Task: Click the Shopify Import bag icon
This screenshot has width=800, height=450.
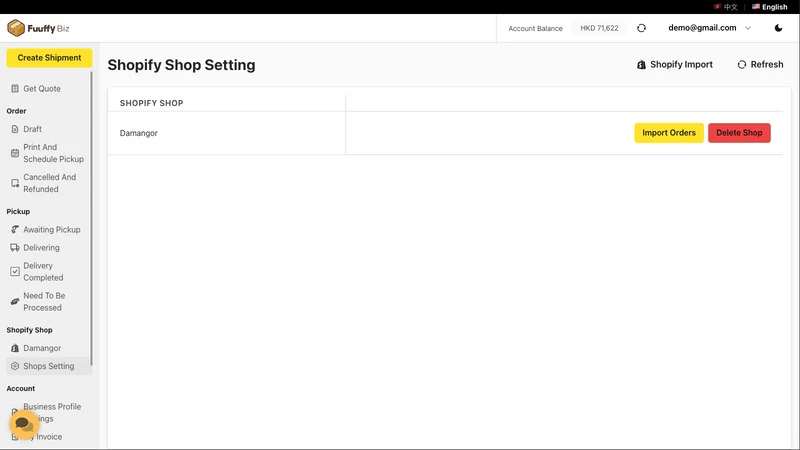Action: [x=641, y=65]
